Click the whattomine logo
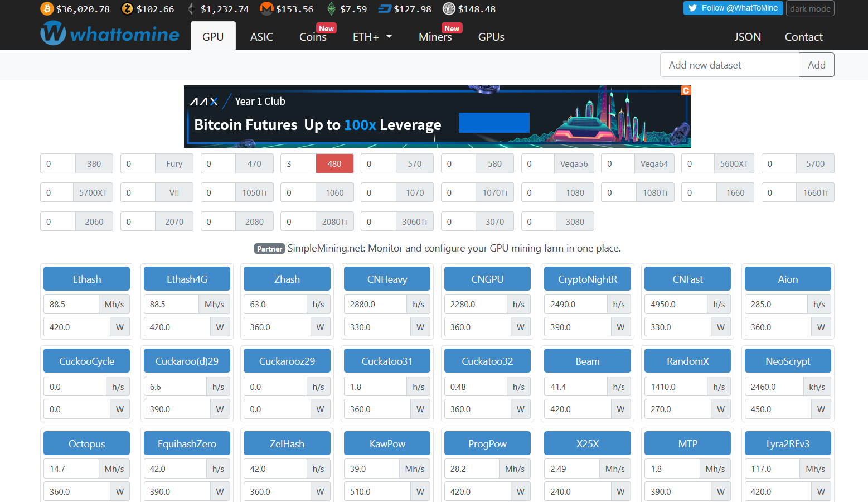This screenshot has height=502, width=868. pyautogui.click(x=110, y=34)
